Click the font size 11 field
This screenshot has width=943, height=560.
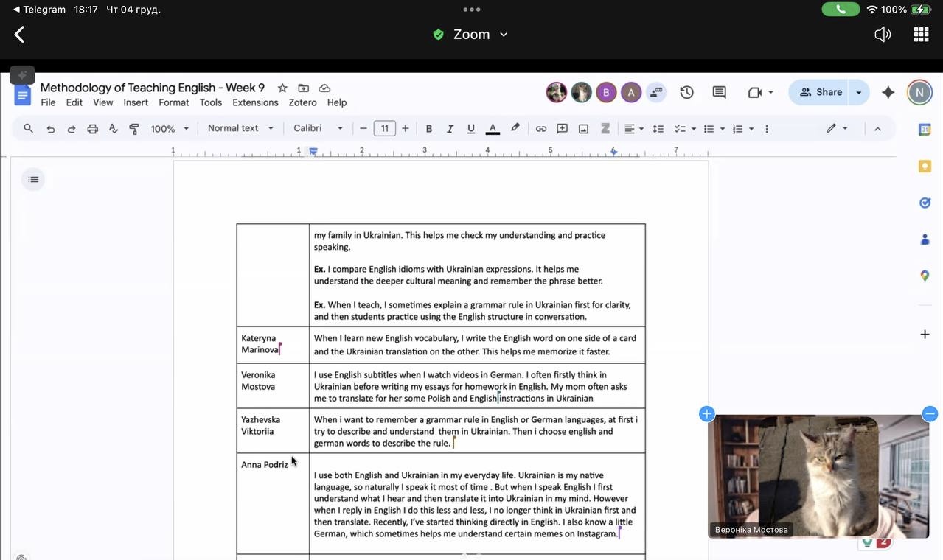pyautogui.click(x=384, y=128)
